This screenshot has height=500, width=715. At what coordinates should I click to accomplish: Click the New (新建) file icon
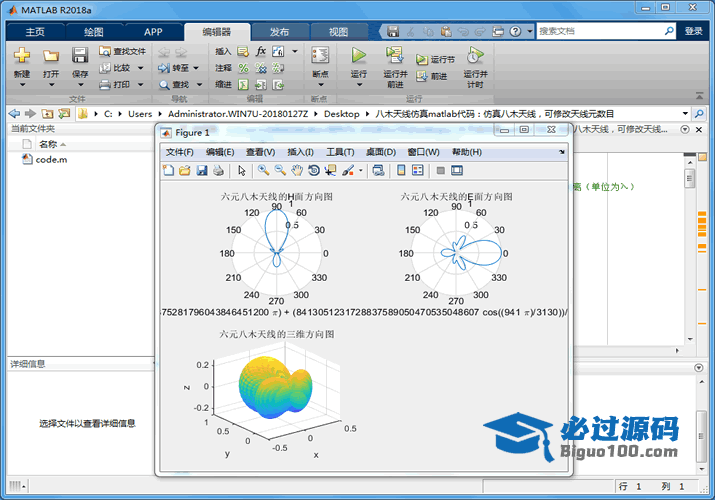coord(21,56)
